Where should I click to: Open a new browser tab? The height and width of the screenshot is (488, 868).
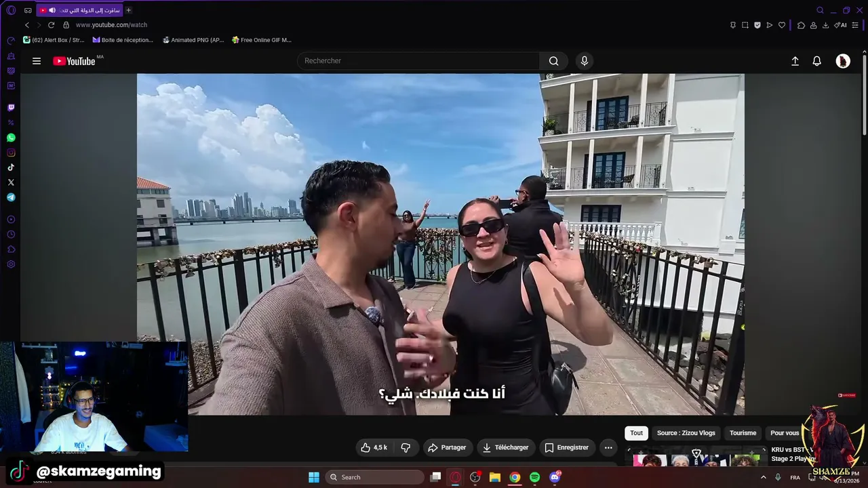[129, 10]
